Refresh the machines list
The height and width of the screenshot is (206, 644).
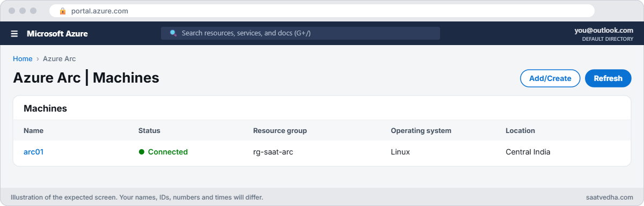pyautogui.click(x=608, y=78)
